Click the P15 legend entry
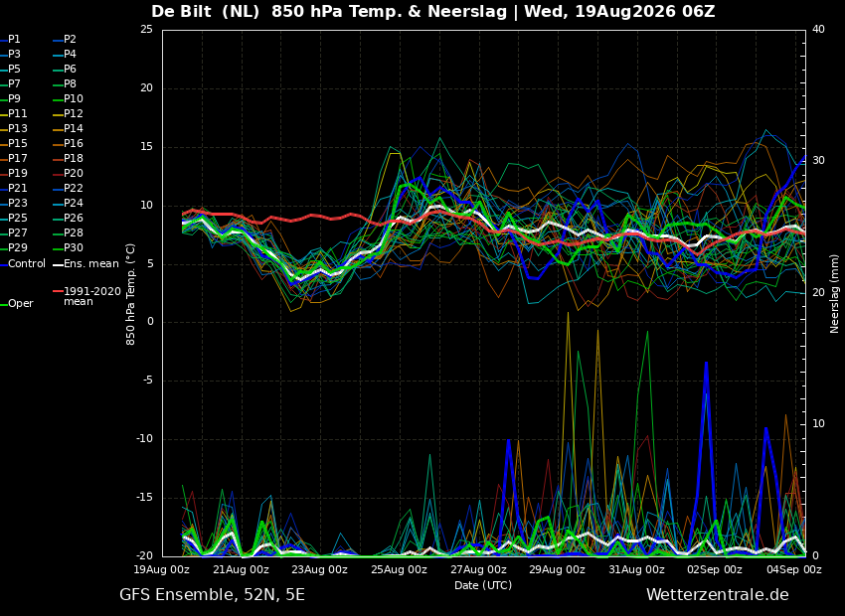 pyautogui.click(x=14, y=144)
